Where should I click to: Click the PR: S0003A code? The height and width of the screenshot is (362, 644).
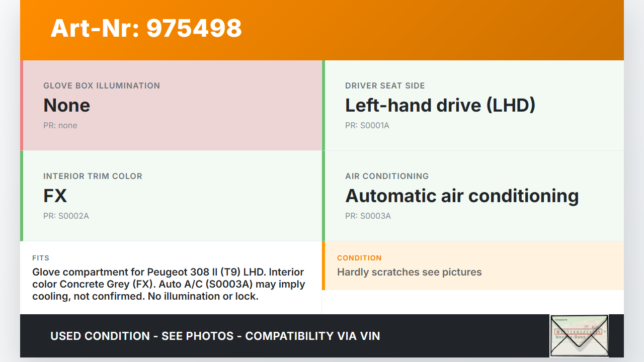tap(368, 216)
